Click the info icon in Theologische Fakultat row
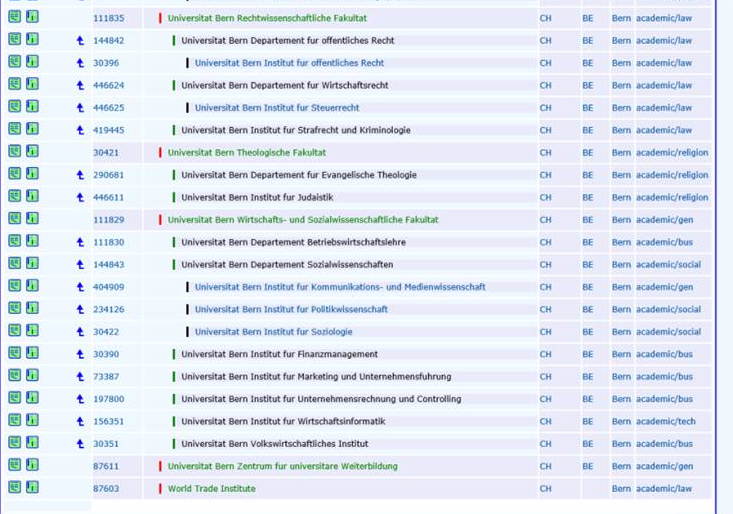733x514 pixels. click(x=32, y=152)
